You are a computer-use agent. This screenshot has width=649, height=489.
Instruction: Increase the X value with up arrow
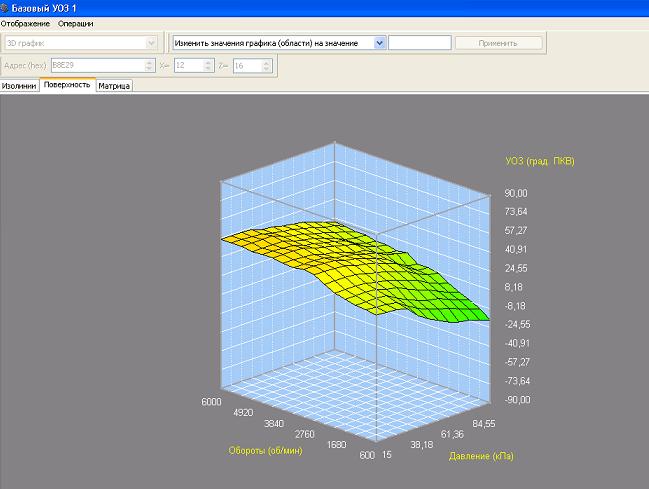click(x=208, y=63)
